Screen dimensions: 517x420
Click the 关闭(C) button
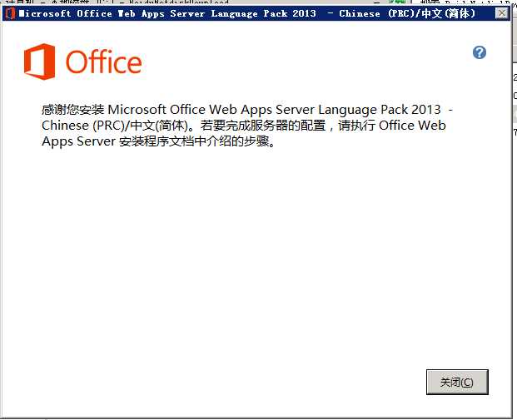click(x=457, y=382)
